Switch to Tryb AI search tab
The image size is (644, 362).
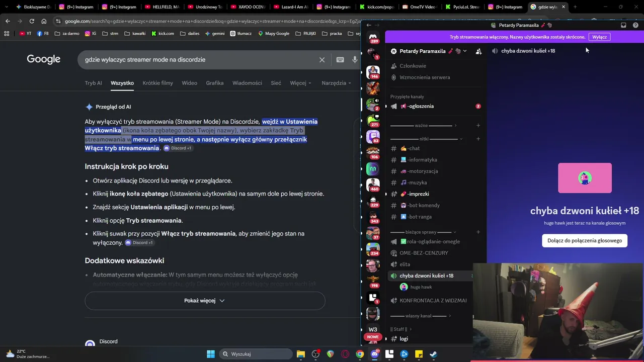point(93,83)
